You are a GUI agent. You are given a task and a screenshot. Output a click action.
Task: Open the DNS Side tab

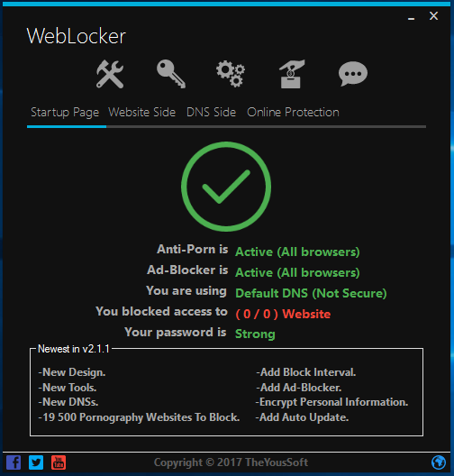(211, 113)
